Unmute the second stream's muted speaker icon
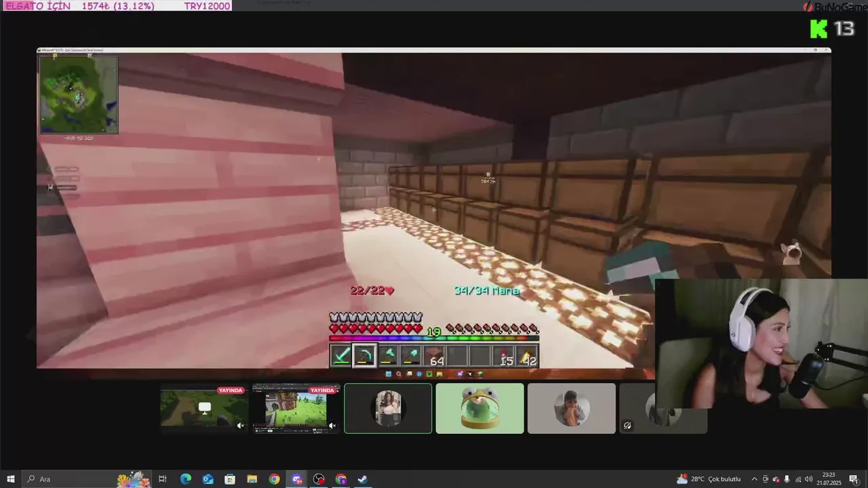868x488 pixels. pyautogui.click(x=332, y=426)
